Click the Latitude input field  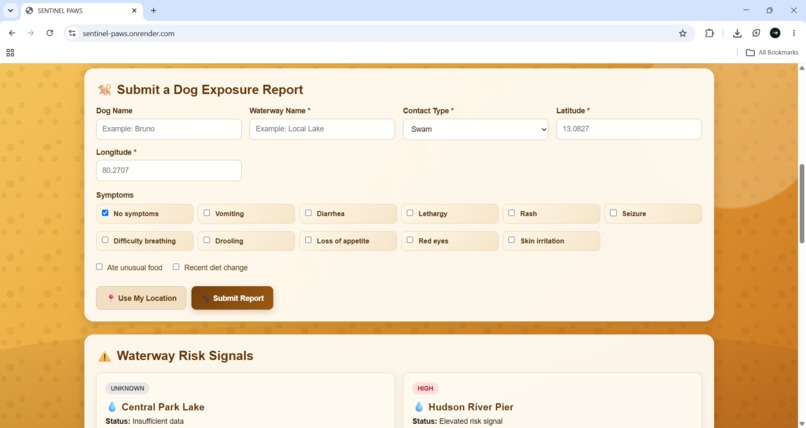629,129
